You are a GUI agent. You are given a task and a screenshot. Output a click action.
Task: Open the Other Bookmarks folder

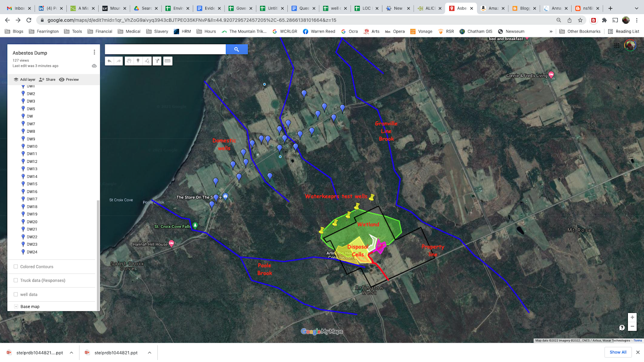[580, 31]
